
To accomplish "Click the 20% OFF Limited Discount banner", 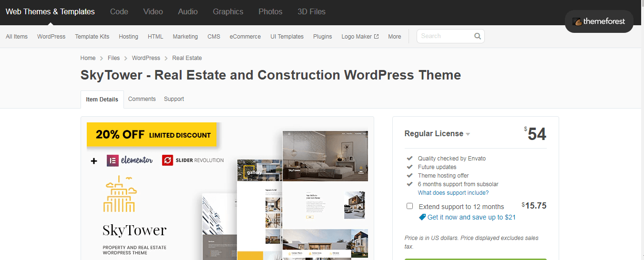I will click(x=152, y=135).
